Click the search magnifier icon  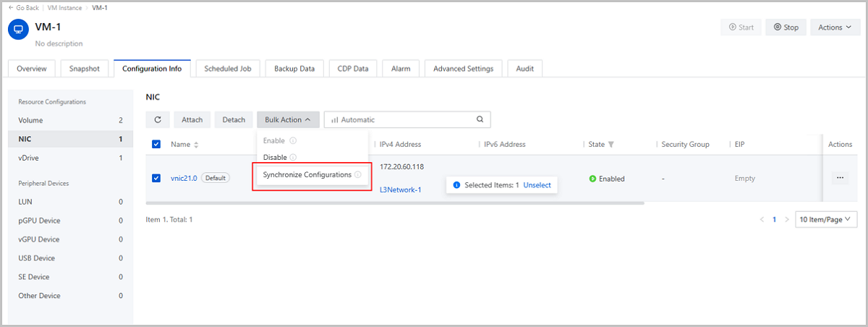coord(480,120)
